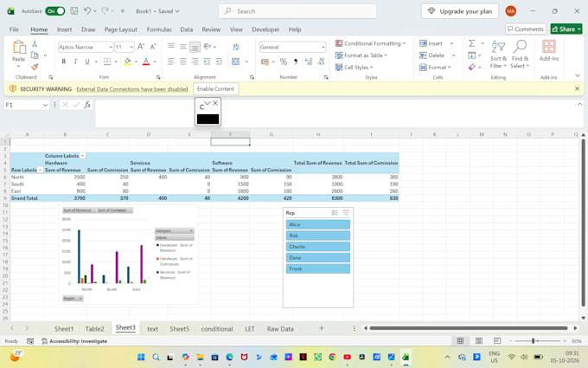Click the Fill Color bucket icon
The width and height of the screenshot is (588, 368).
point(127,61)
